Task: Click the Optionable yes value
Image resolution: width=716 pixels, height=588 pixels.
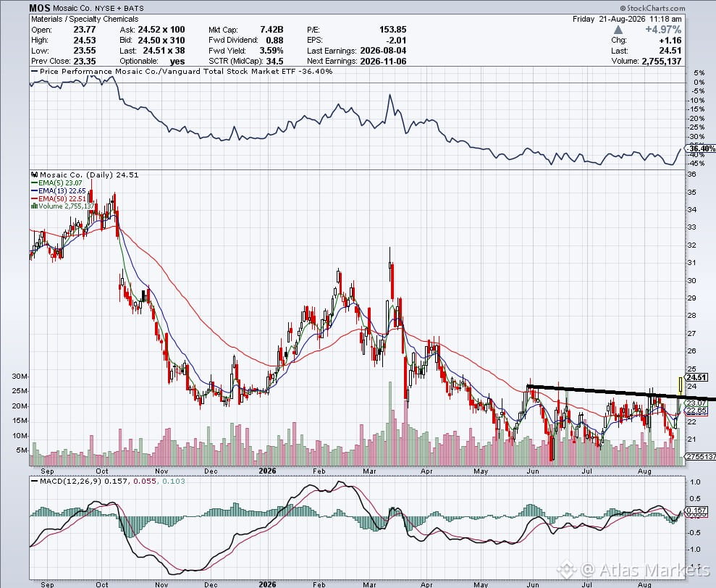Action: 177,62
